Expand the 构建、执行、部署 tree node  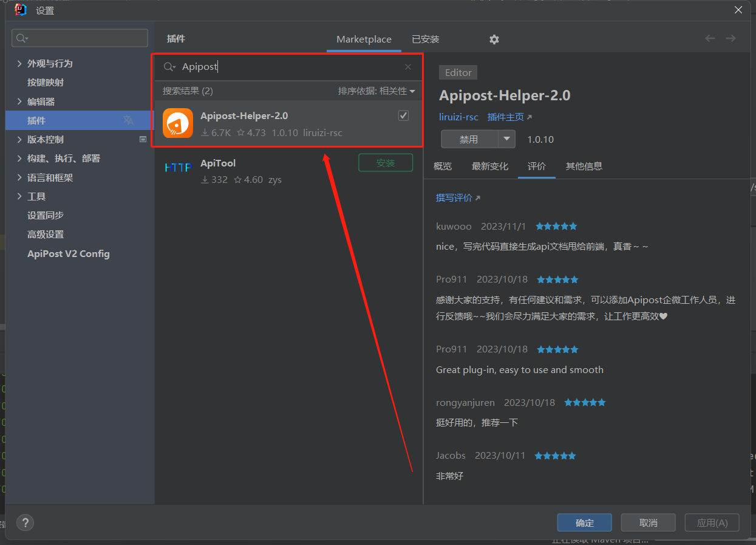pyautogui.click(x=19, y=158)
